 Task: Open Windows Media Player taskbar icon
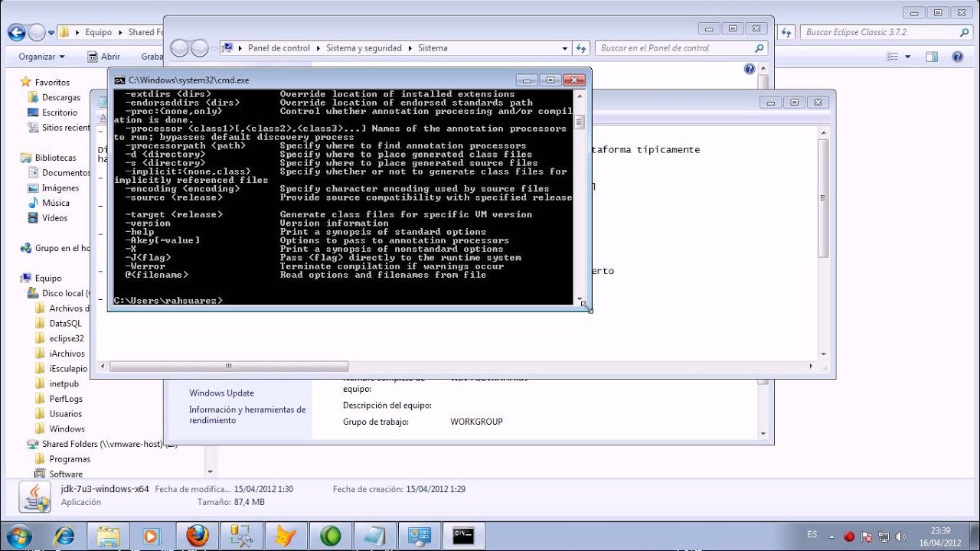(x=151, y=536)
